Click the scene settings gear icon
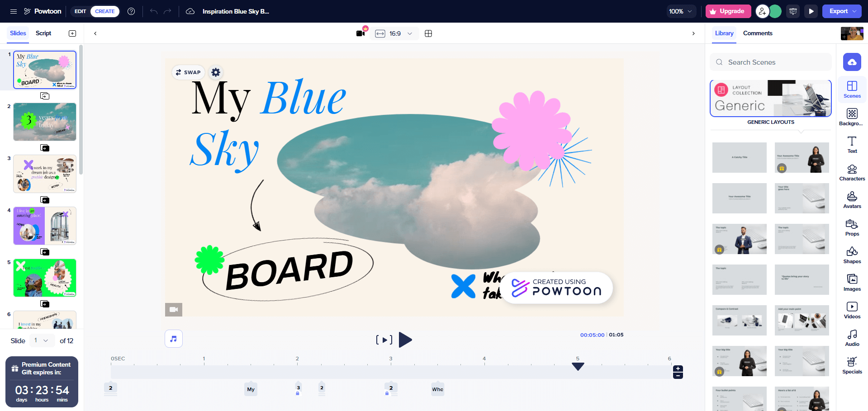 click(216, 72)
